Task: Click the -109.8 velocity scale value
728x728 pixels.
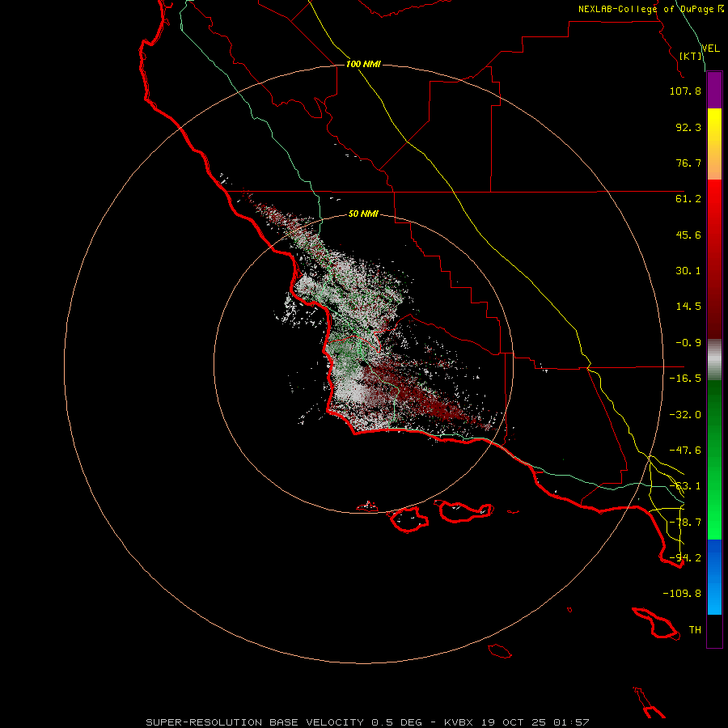Action: (682, 594)
